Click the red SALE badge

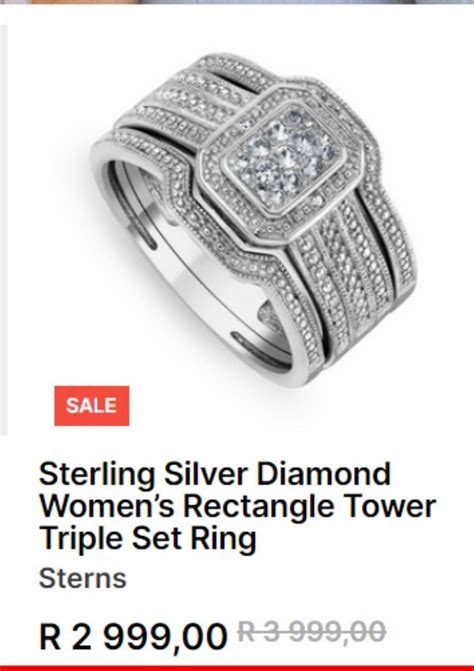pos(92,406)
